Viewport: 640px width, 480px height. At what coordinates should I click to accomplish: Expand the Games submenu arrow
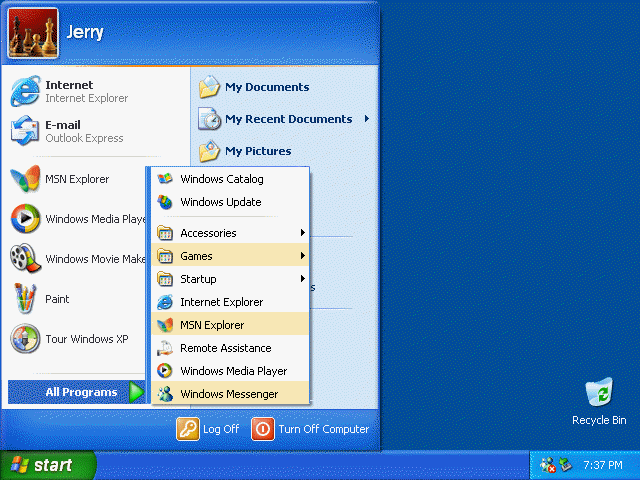pyautogui.click(x=302, y=256)
